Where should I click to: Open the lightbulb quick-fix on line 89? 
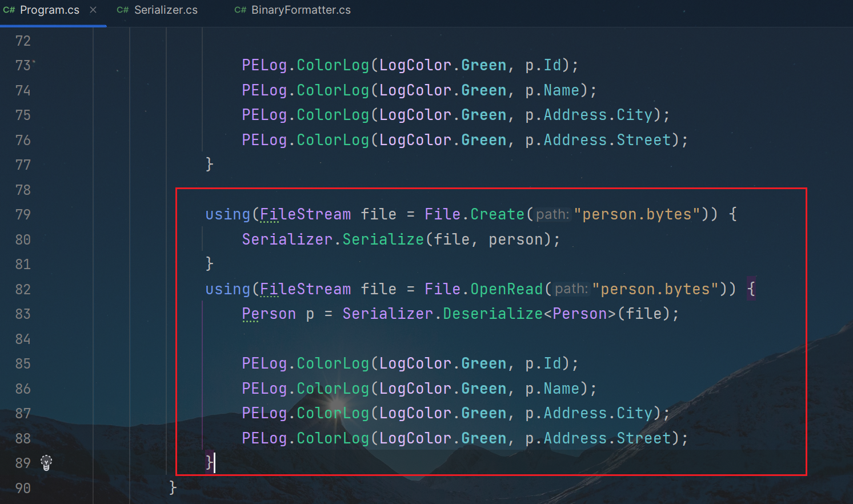point(46,463)
